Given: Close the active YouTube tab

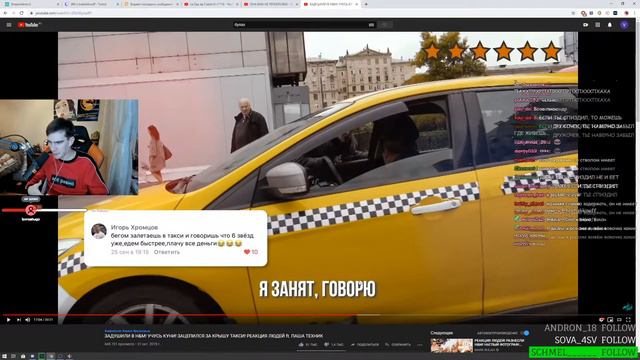Looking at the screenshot, I should [356, 4].
